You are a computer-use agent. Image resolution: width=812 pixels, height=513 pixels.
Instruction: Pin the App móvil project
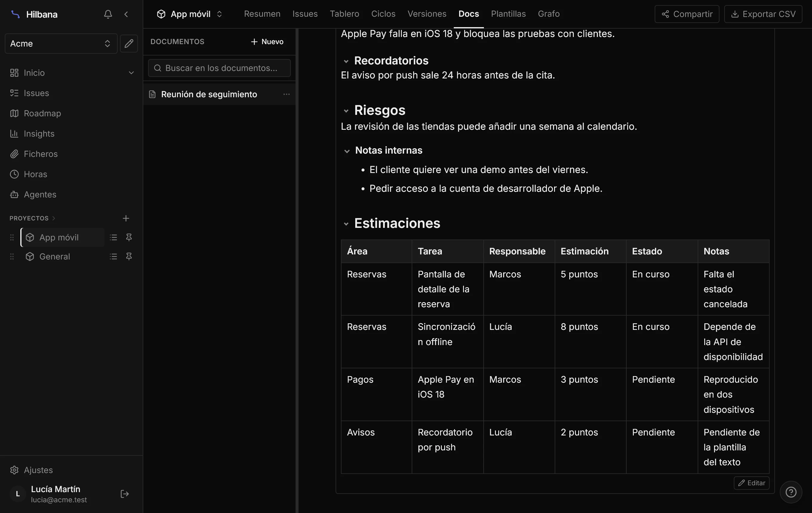pyautogui.click(x=129, y=237)
